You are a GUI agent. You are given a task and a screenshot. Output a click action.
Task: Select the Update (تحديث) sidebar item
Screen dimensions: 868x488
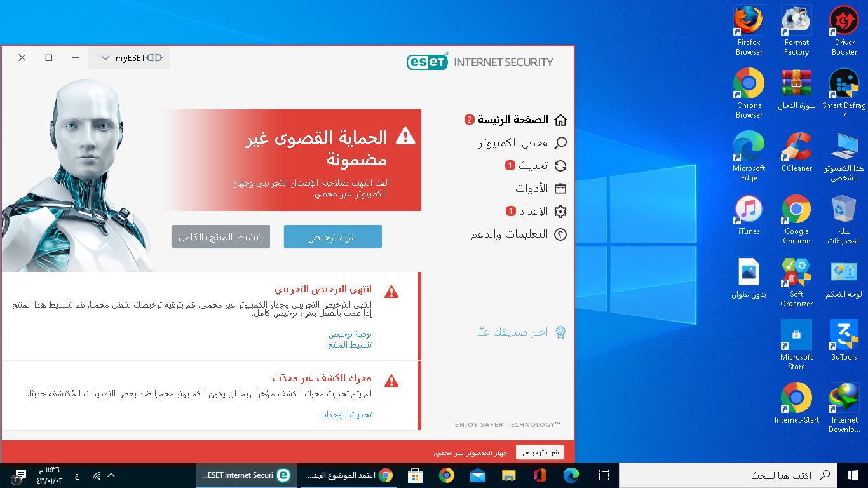coord(536,165)
